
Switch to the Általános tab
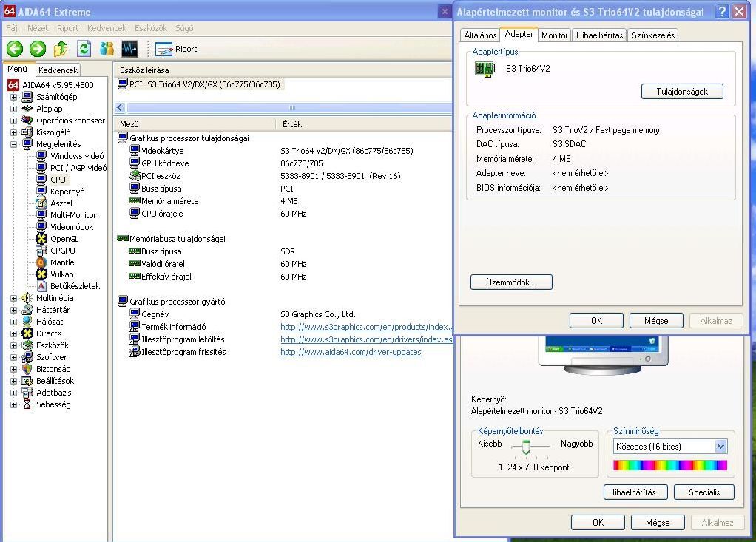(480, 35)
